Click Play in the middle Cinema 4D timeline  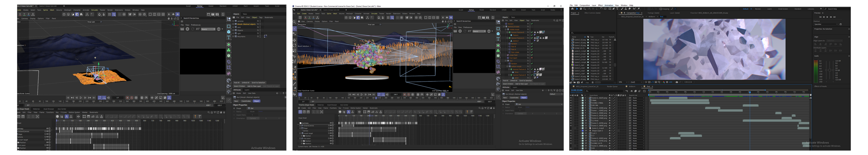coord(362,94)
